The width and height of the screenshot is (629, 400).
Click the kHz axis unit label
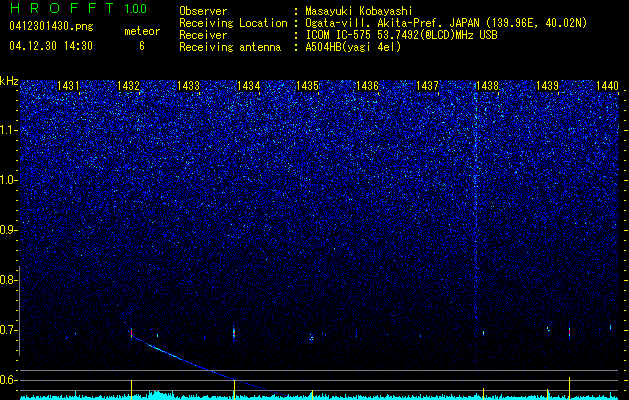click(x=9, y=81)
